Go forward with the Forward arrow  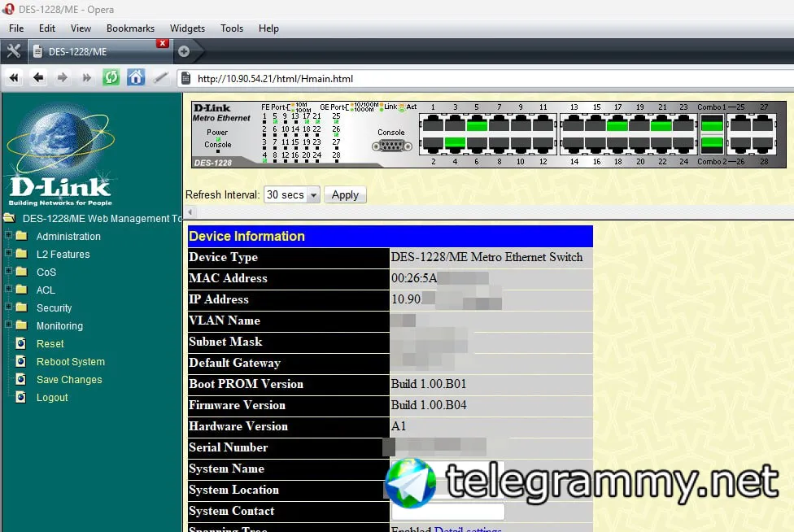click(x=63, y=78)
